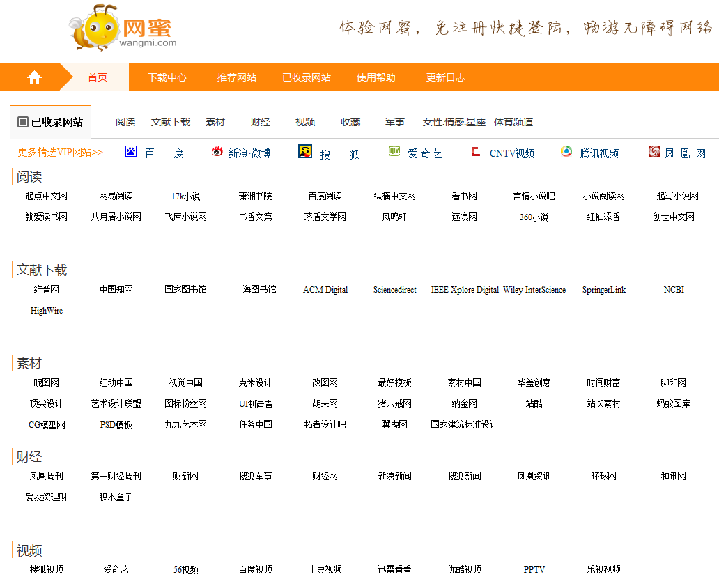
Task: View the 更新日志 page
Action: tap(446, 77)
